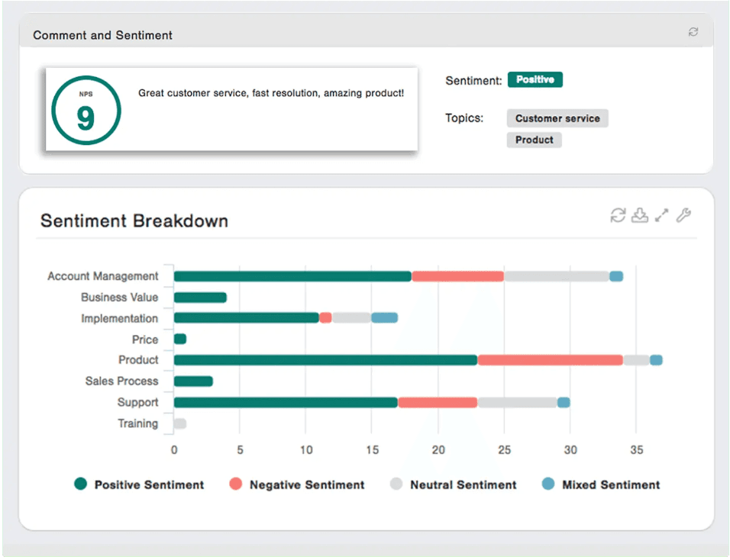This screenshot has width=730, height=560.
Task: Click the Price positive bar
Action: (x=180, y=339)
